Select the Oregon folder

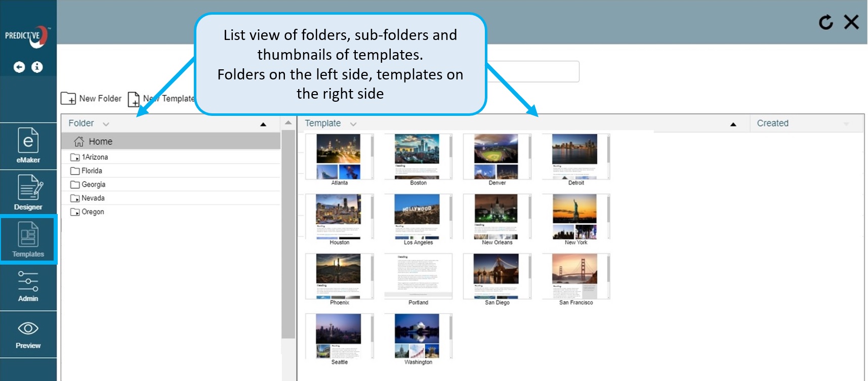[93, 212]
